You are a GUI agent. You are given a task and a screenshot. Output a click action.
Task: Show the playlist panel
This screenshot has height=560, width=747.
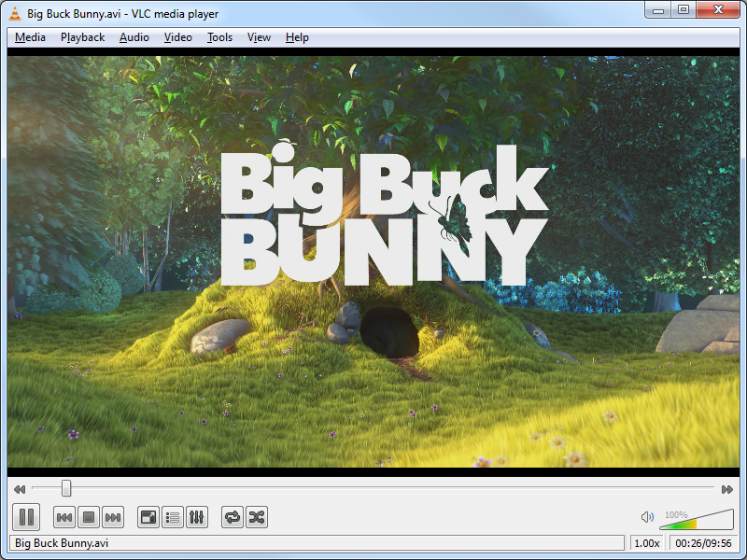click(x=173, y=517)
